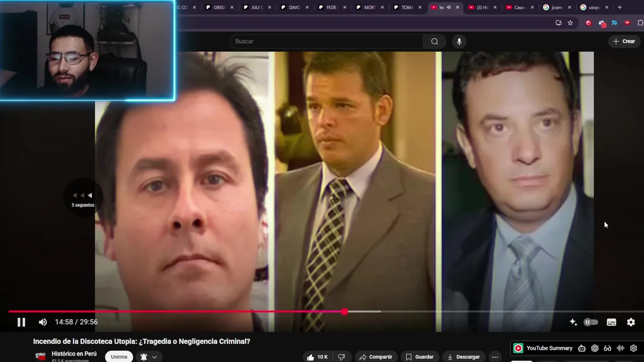This screenshot has height=362, width=644.
Task: Switch to the MORT browser tab
Action: pyautogui.click(x=369, y=8)
